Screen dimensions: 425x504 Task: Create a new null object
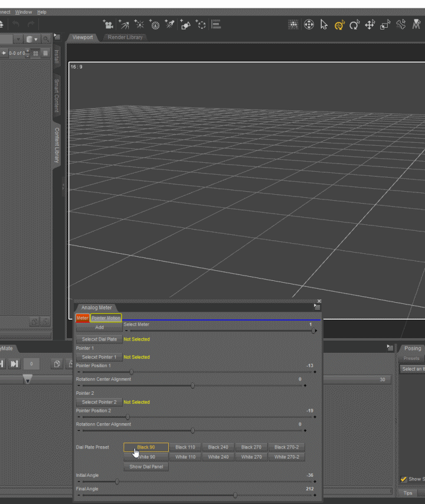201,24
